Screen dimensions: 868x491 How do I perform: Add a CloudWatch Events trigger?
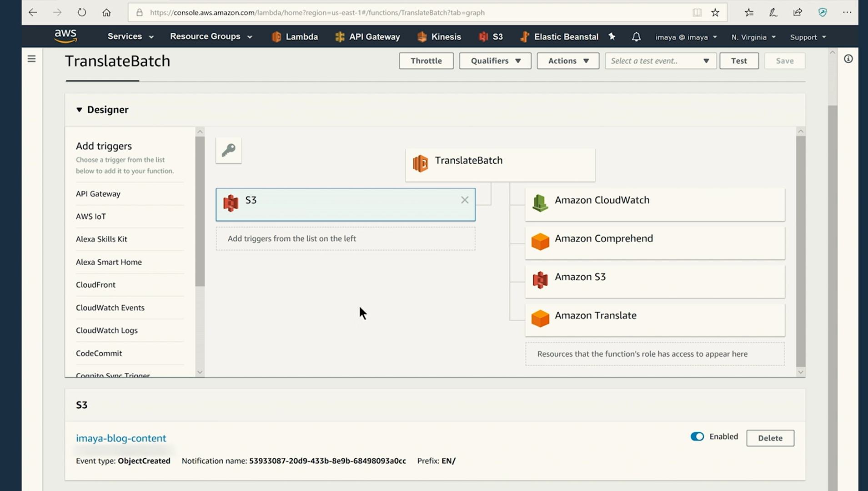[110, 308]
